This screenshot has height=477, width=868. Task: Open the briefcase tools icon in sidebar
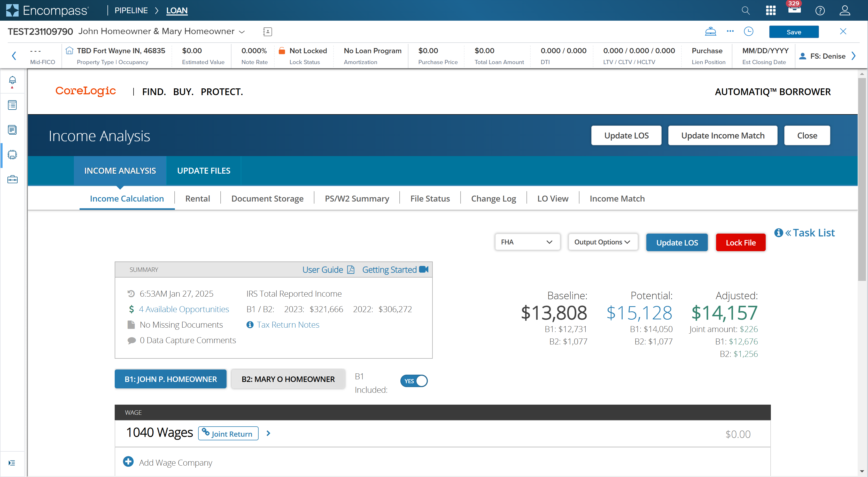click(12, 179)
